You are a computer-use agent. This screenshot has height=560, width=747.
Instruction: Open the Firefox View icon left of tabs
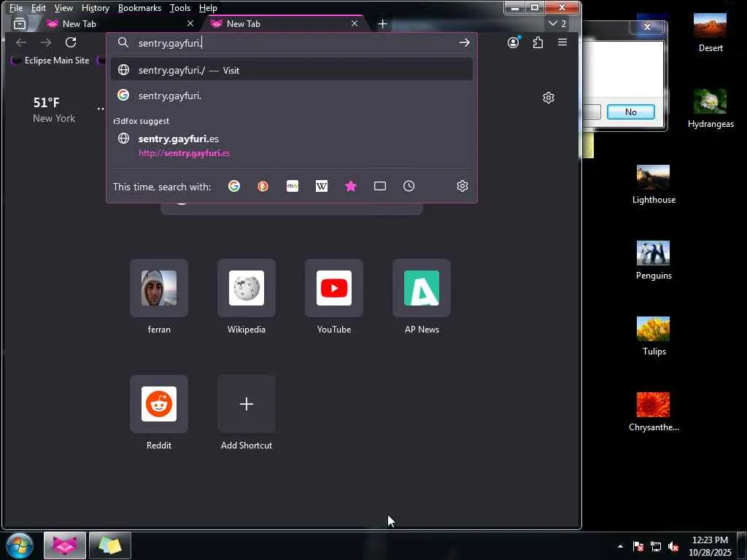[20, 23]
